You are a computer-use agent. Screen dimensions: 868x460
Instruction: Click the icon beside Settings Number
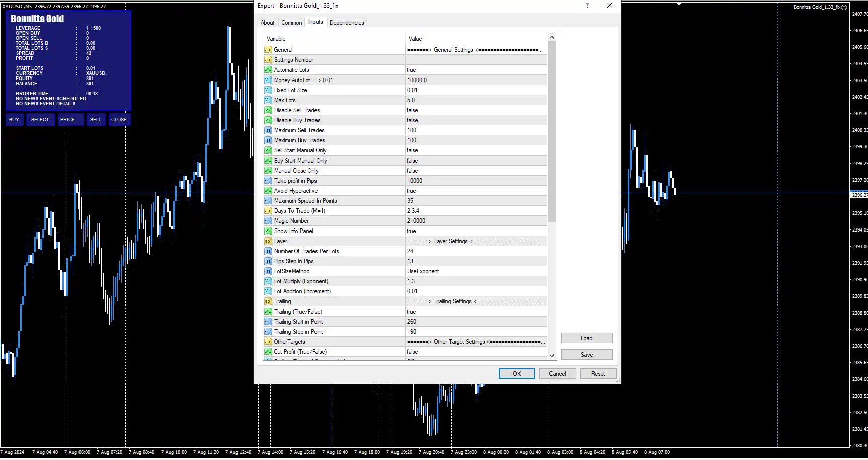point(268,60)
